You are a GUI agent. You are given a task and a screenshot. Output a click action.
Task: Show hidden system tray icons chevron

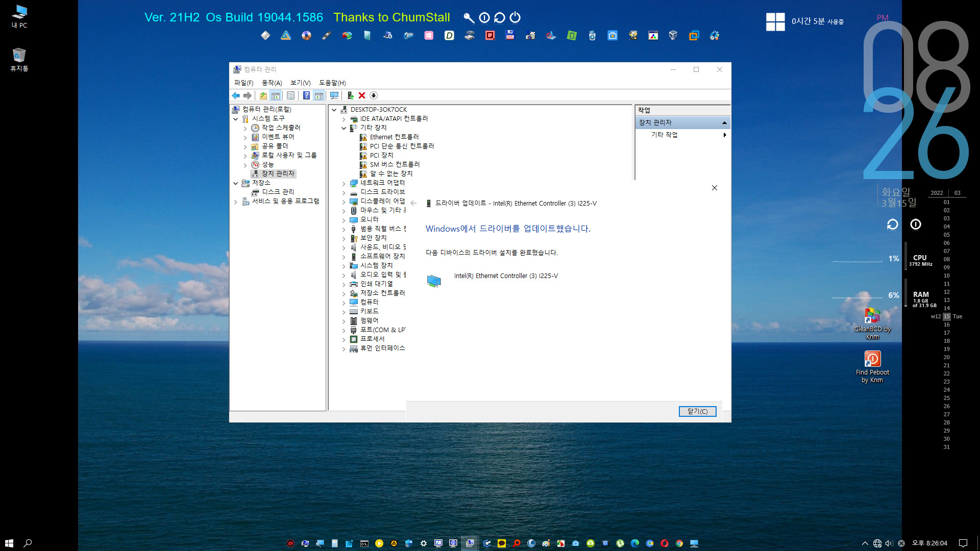pos(865,543)
